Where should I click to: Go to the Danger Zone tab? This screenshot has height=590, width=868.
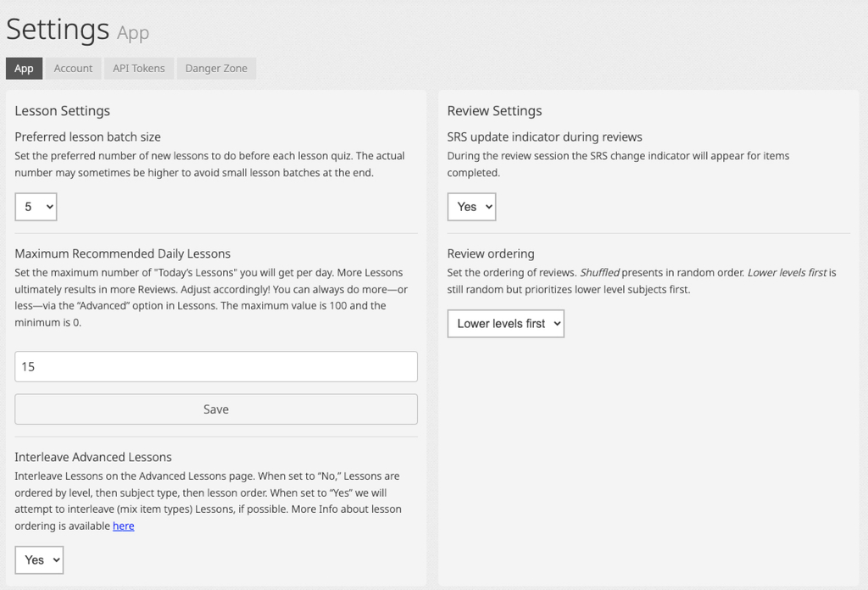coord(216,68)
